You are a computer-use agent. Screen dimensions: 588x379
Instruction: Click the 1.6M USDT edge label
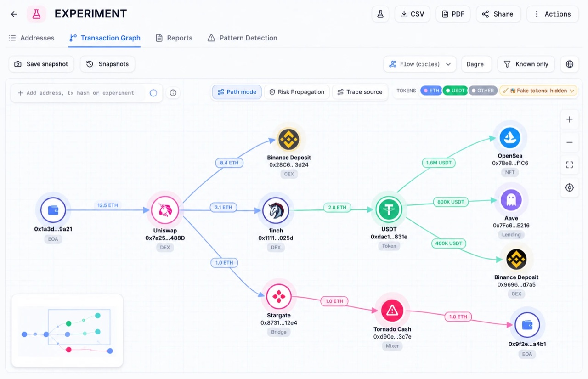coord(438,163)
